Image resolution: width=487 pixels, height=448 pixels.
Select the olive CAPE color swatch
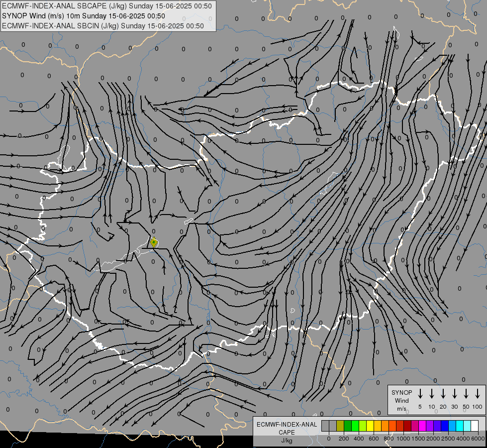340,426
